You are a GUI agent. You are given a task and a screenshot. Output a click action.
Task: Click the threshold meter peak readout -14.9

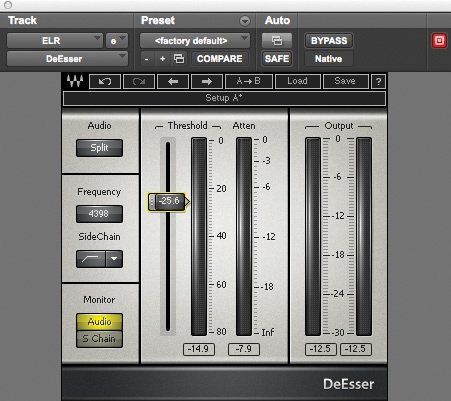click(199, 349)
